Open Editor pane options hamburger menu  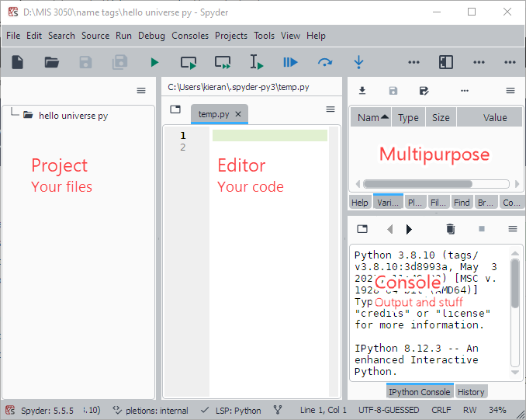click(330, 109)
